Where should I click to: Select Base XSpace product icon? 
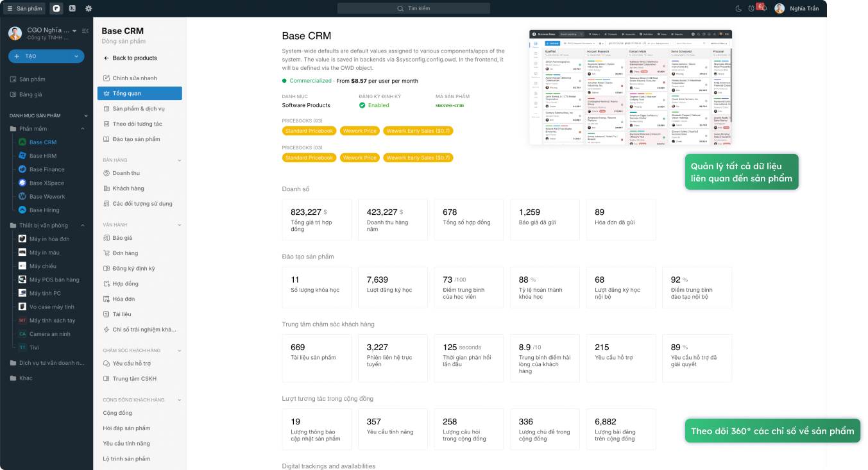(x=22, y=183)
